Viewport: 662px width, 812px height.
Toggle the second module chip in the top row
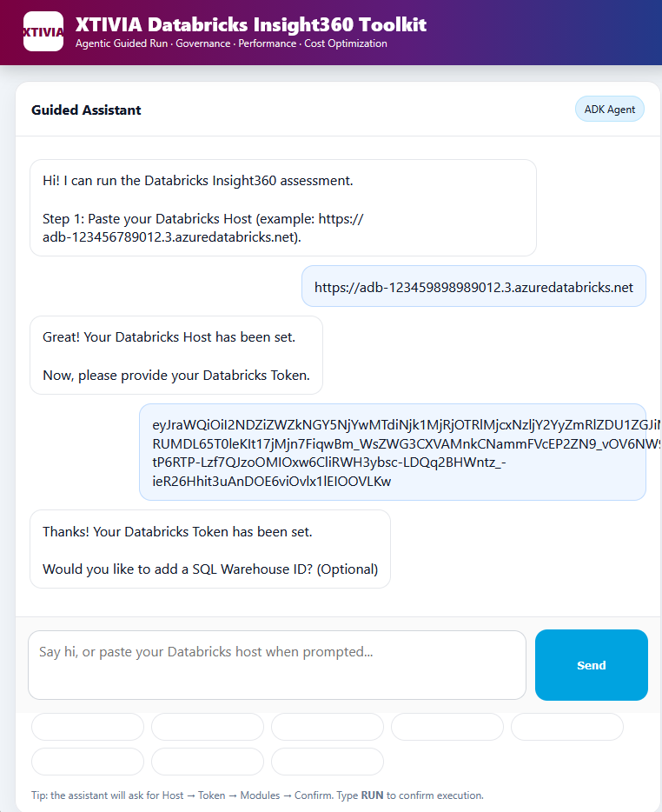coord(207,727)
